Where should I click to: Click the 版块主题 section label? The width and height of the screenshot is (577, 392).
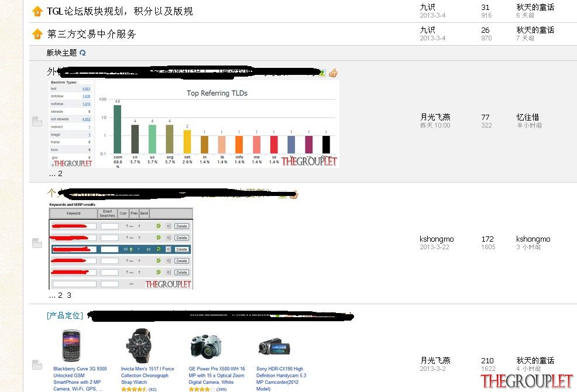click(61, 53)
